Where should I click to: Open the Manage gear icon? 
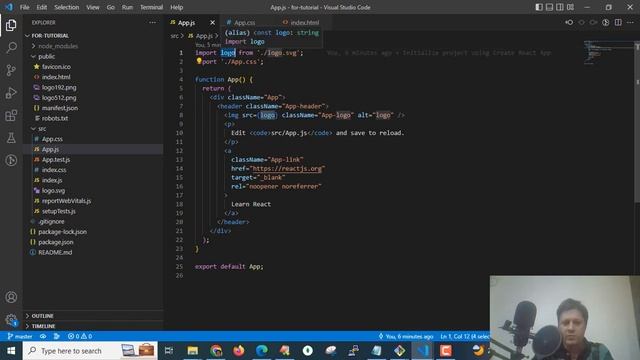coord(11,320)
